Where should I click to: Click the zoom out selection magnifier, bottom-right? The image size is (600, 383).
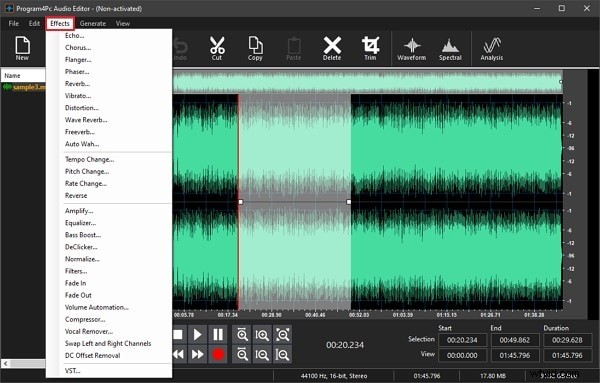pos(283,355)
